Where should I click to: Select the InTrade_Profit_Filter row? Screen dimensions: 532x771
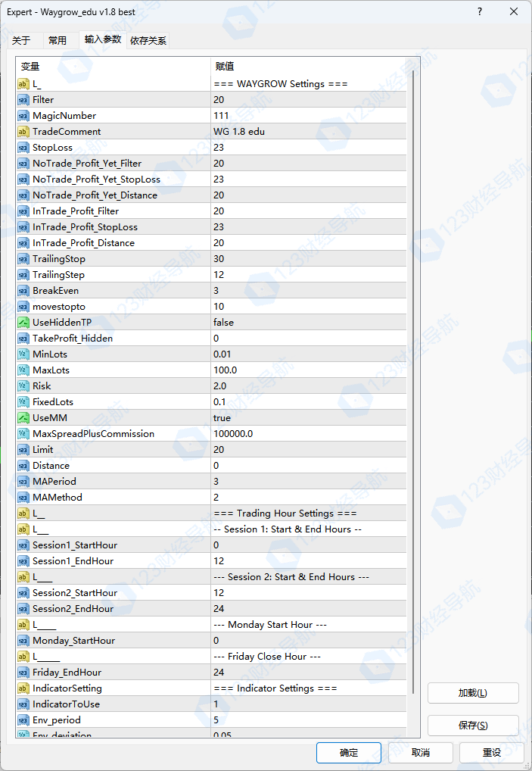point(211,211)
